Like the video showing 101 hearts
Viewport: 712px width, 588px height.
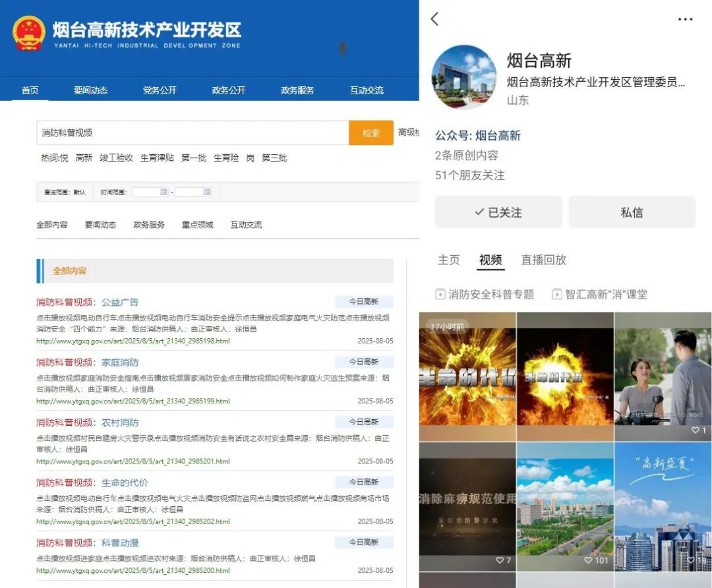point(596,560)
